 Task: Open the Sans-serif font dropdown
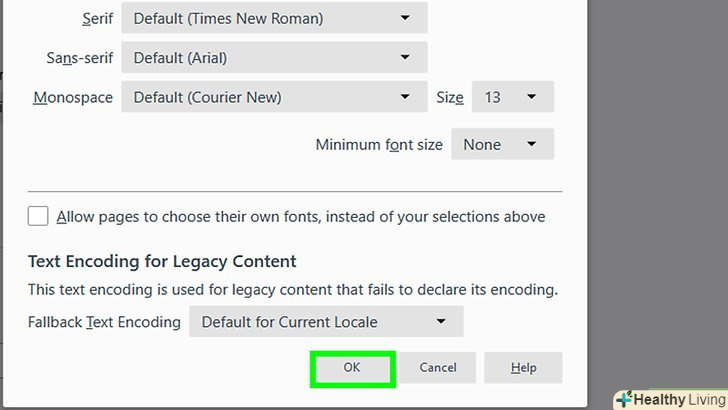coord(274,57)
